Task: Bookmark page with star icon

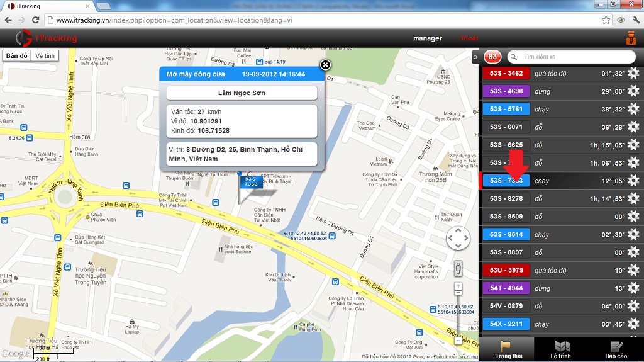Action: click(606, 20)
